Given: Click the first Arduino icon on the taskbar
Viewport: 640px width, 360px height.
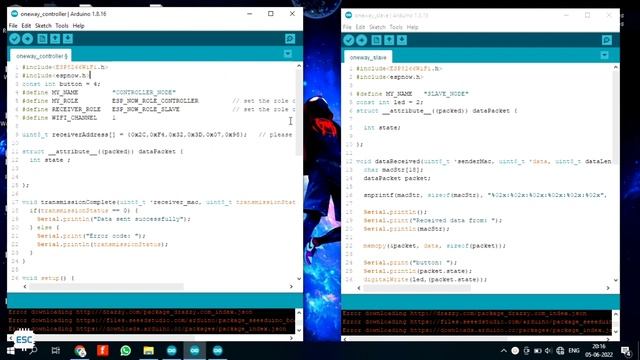Looking at the screenshot, I should pos(171,351).
